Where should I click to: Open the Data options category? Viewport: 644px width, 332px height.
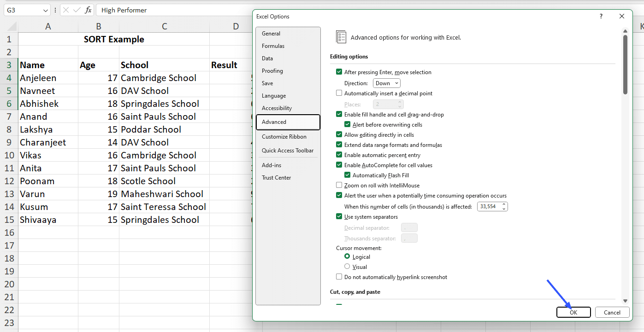pos(288,58)
